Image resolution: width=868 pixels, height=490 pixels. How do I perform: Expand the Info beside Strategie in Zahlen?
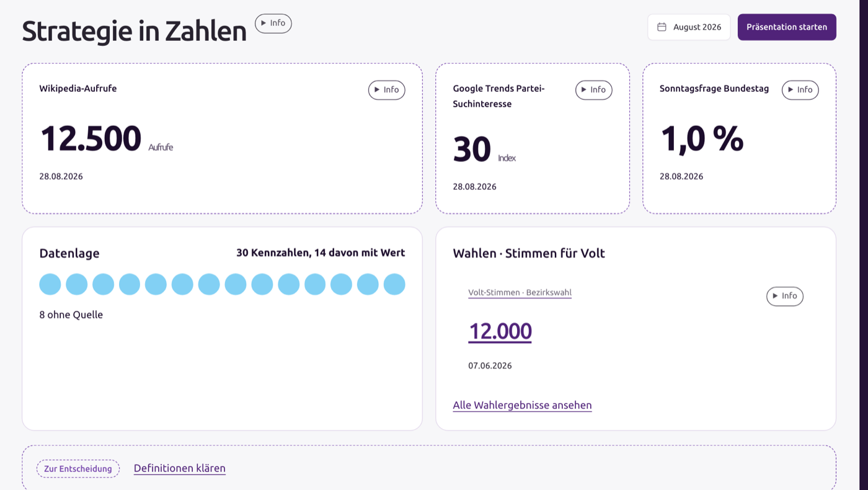(x=273, y=24)
